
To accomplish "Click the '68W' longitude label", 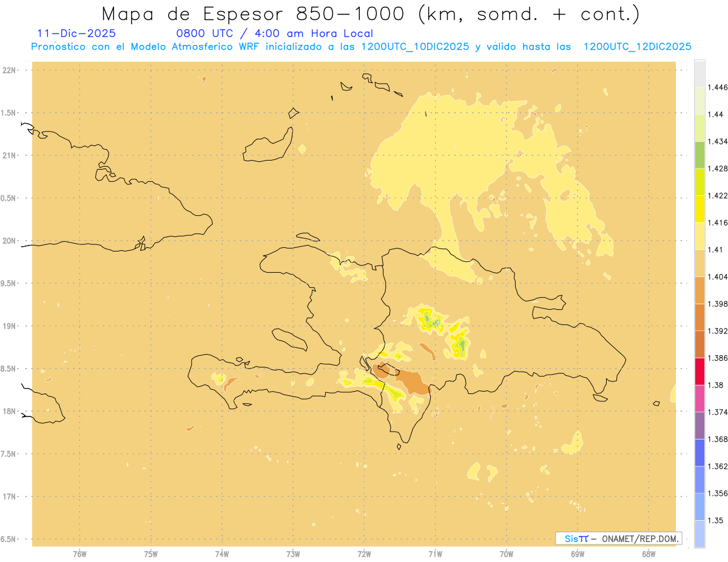I will pyautogui.click(x=649, y=554).
